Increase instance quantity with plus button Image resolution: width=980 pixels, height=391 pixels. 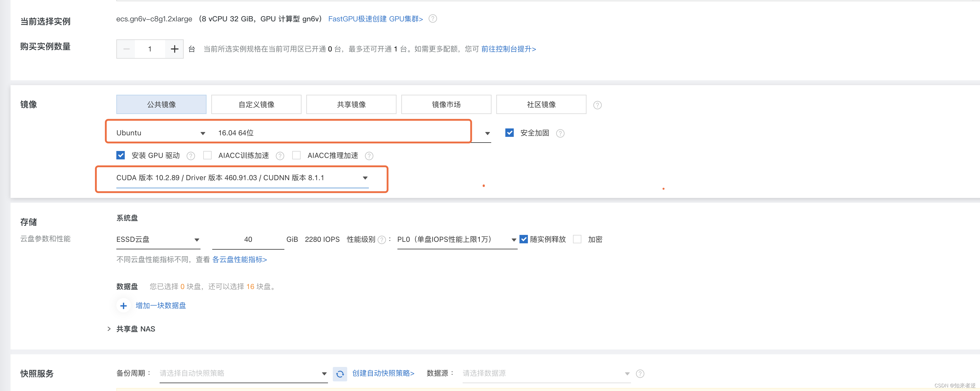pos(174,49)
